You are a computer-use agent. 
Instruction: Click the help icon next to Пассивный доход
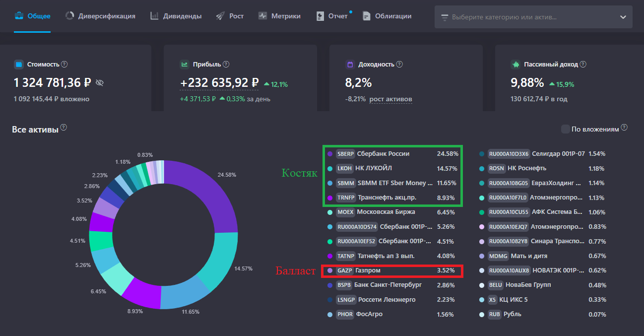pos(583,64)
